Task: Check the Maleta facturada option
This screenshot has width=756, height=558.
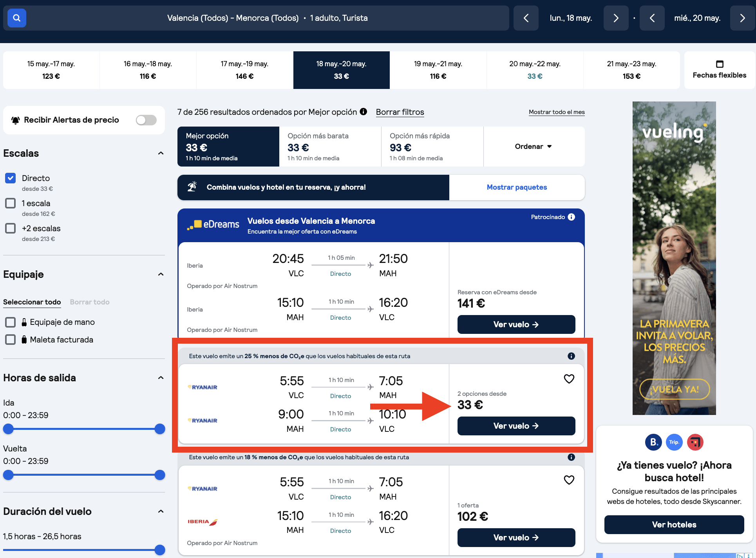Action: [x=11, y=340]
